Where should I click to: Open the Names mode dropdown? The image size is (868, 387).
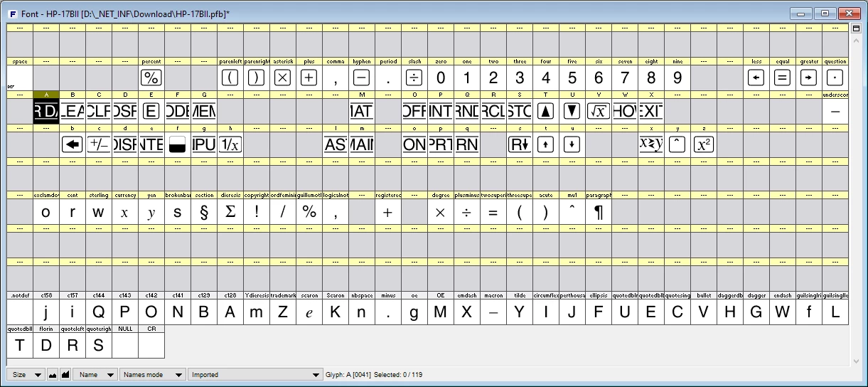pos(153,374)
